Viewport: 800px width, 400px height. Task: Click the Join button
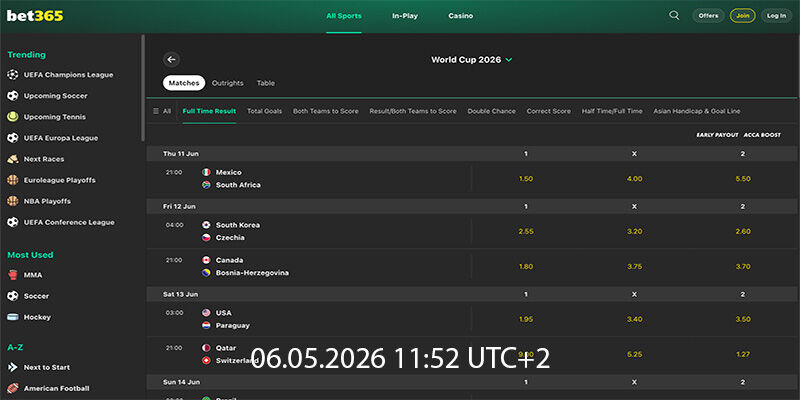coord(743,16)
